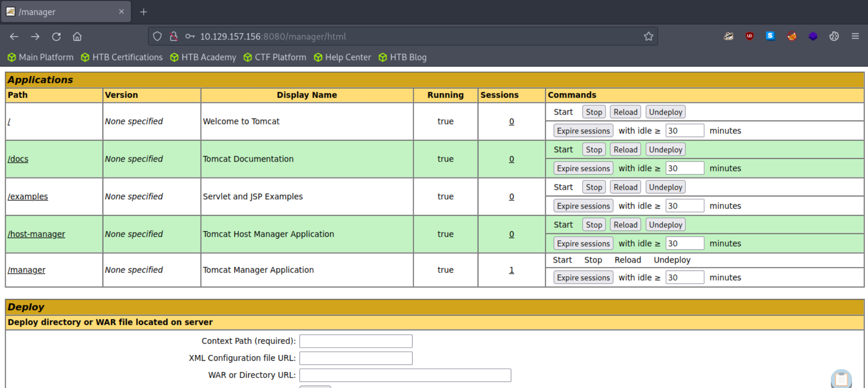Edit idle minutes field for root application
Image resolution: width=868 pixels, height=388 pixels.
pos(685,131)
